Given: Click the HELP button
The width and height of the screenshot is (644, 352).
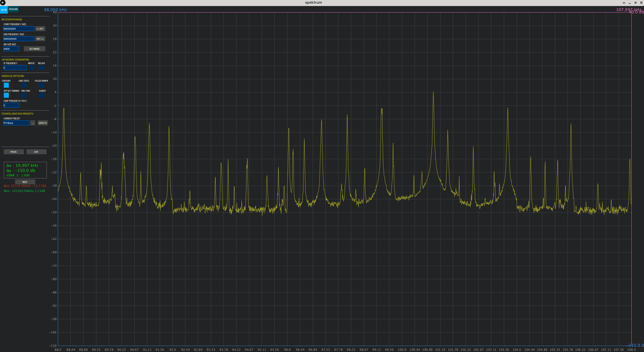Looking at the screenshot, I should pyautogui.click(x=25, y=182).
